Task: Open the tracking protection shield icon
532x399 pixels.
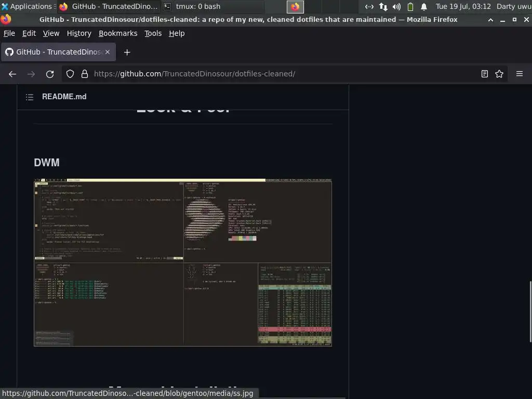Action: [70, 74]
